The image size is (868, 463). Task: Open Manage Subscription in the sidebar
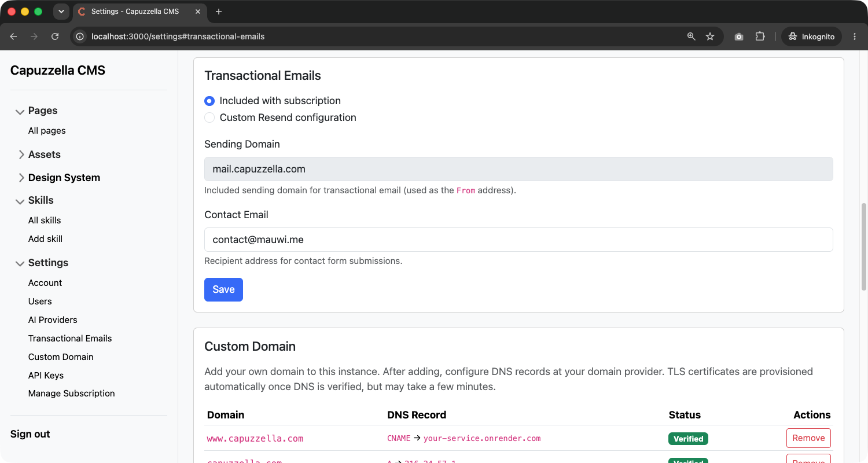pos(71,394)
